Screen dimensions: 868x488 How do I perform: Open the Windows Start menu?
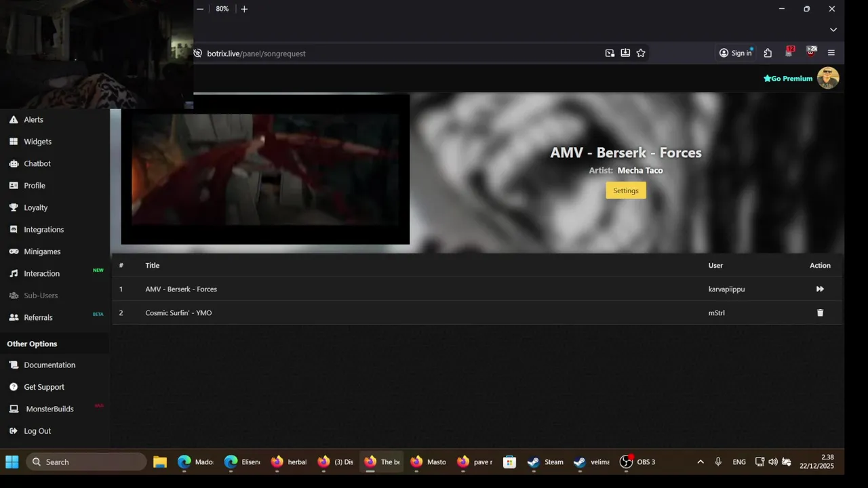[x=12, y=462]
